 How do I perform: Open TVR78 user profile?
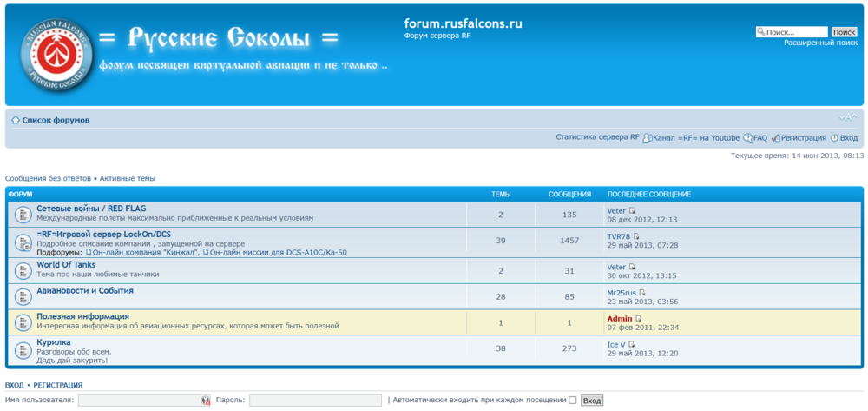pyautogui.click(x=619, y=236)
